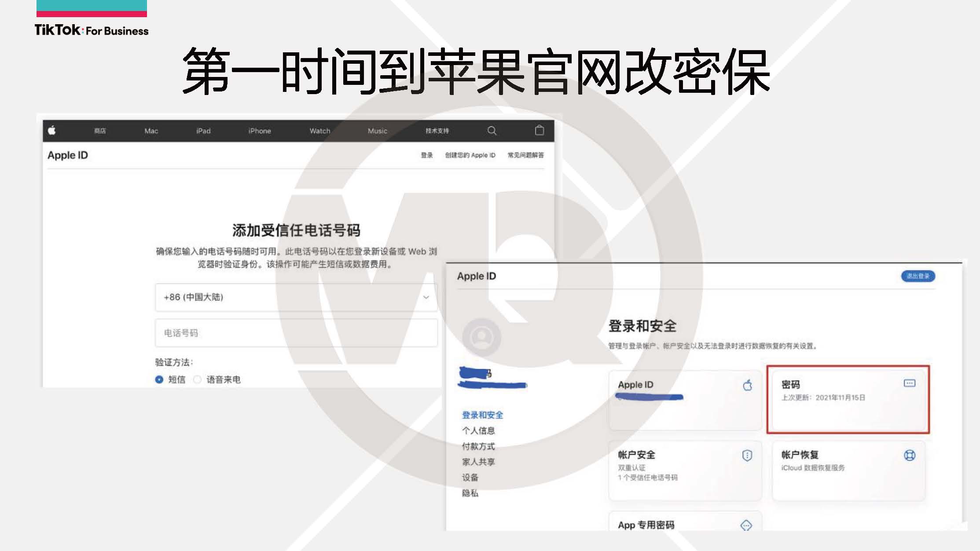Open the Music menu item
Viewport: 980px width, 551px height.
377,131
